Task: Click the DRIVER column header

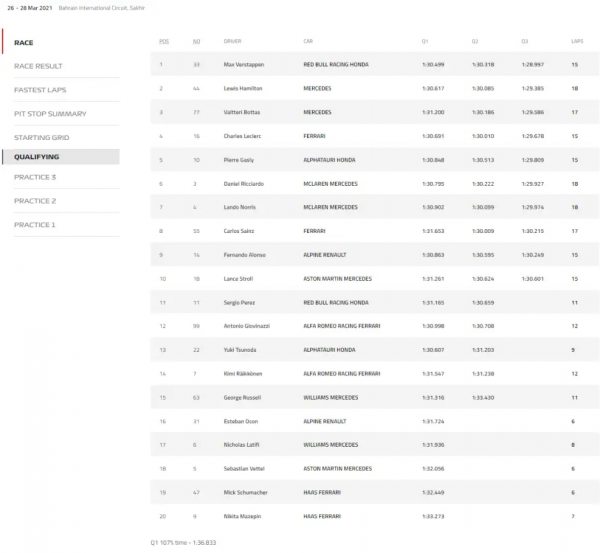Action: tap(233, 41)
